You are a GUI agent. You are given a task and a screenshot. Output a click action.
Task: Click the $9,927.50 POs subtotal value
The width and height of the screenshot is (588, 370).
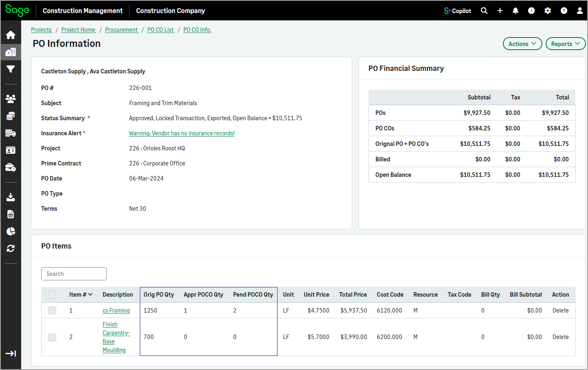pos(477,113)
